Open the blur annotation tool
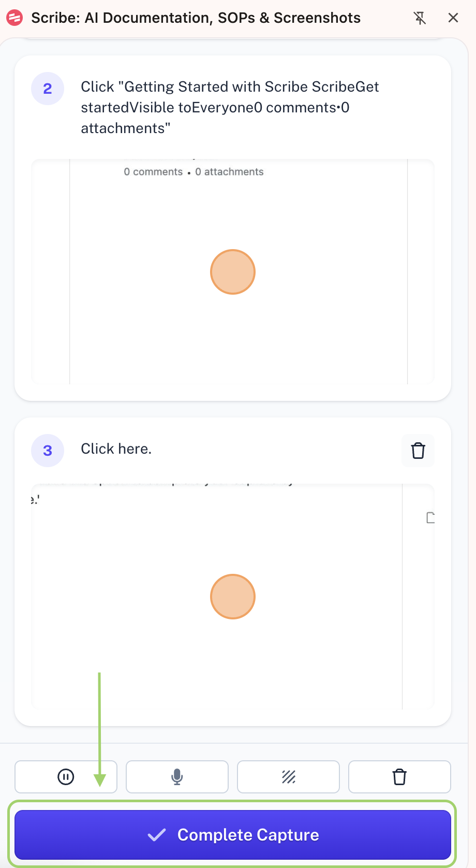The height and width of the screenshot is (868, 476). pos(288,777)
